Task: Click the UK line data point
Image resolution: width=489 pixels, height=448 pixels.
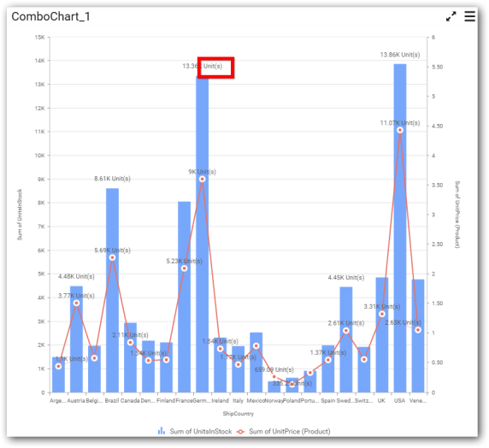Action: tap(382, 314)
